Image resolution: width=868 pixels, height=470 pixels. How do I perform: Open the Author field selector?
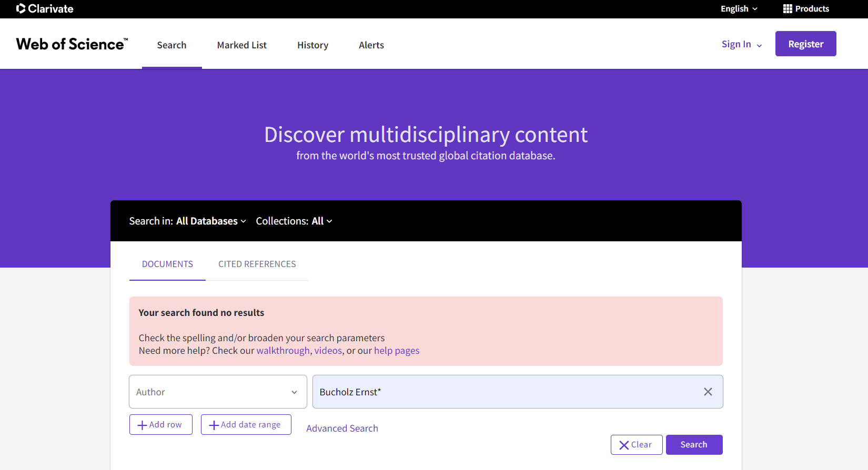[218, 392]
